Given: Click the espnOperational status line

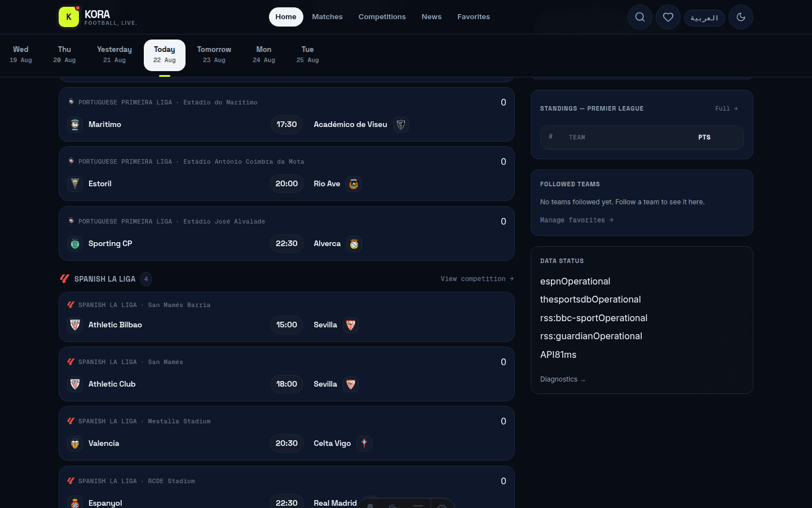Looking at the screenshot, I should point(575,282).
